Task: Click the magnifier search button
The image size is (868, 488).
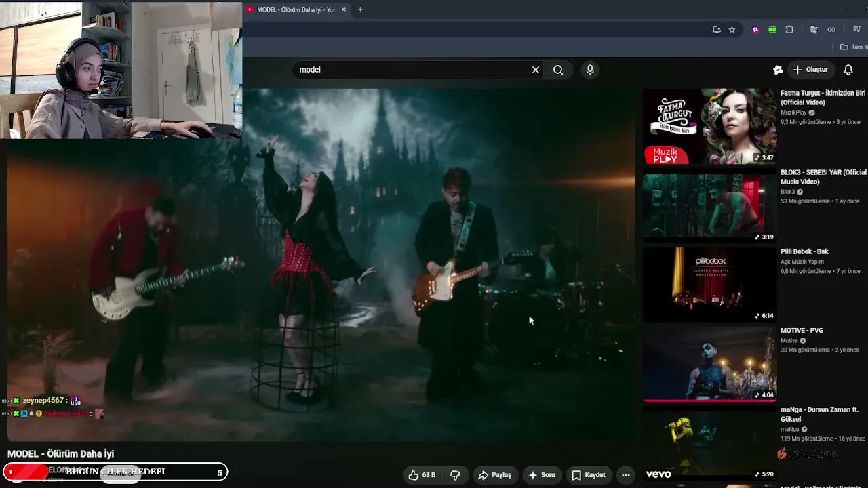Action: 558,70
